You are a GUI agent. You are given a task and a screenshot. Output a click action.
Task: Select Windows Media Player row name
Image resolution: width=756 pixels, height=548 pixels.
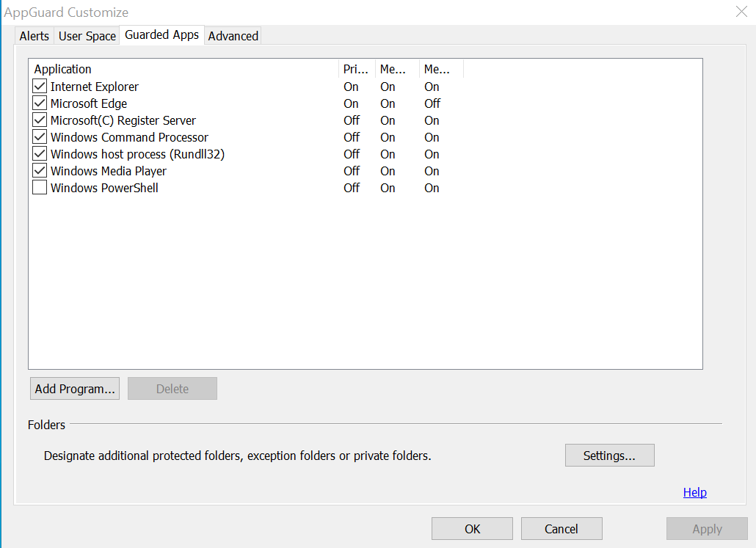click(x=109, y=171)
